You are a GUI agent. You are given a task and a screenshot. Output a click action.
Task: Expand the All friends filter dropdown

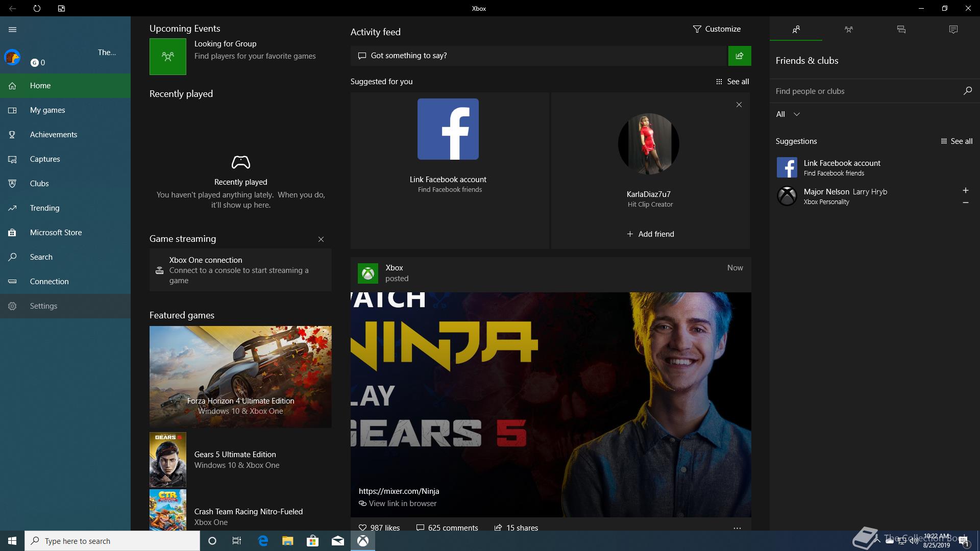click(x=788, y=114)
